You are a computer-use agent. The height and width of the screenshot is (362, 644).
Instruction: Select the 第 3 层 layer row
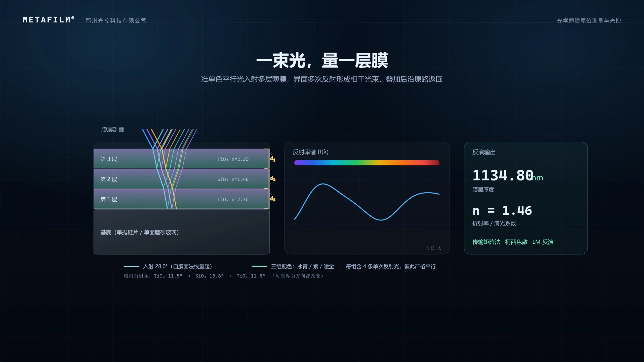[181, 159]
